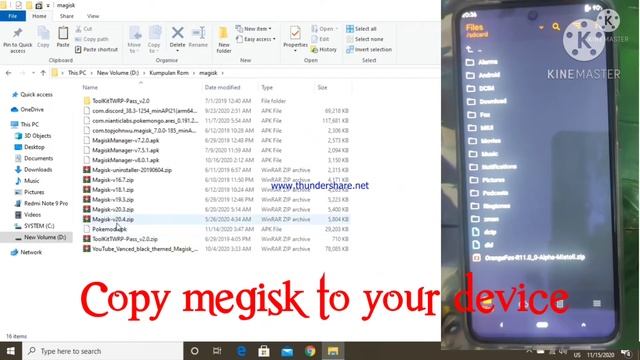Click Invert selection in ribbon
The width and height of the screenshot is (640, 360).
[369, 49]
